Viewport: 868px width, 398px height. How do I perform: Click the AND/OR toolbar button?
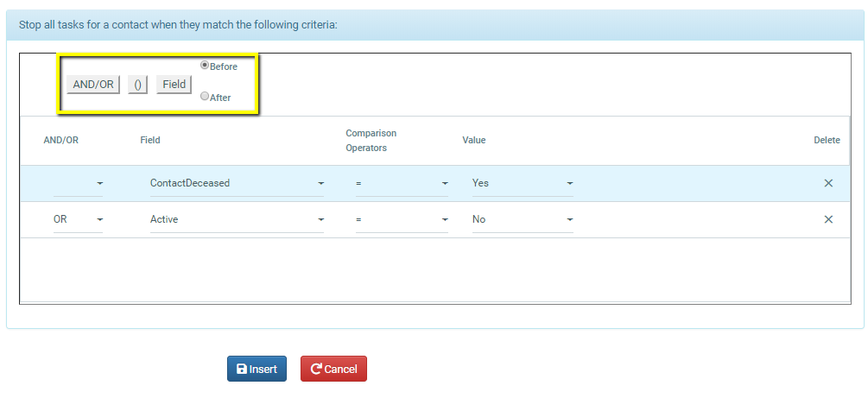click(x=93, y=85)
